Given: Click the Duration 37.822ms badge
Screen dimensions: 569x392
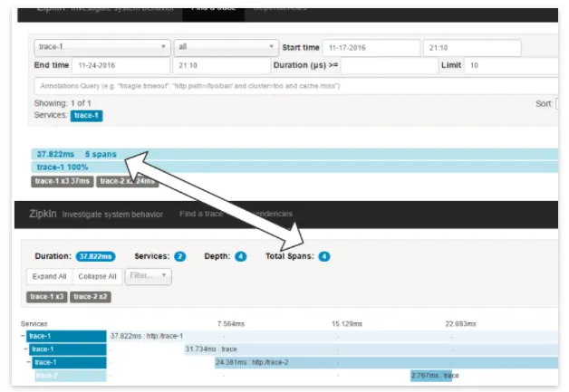Looking at the screenshot, I should (95, 257).
